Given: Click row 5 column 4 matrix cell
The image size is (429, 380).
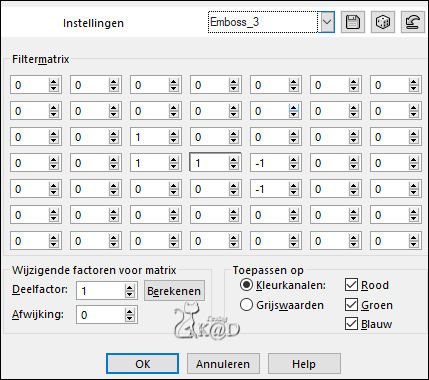Looking at the screenshot, I should click(210, 189).
